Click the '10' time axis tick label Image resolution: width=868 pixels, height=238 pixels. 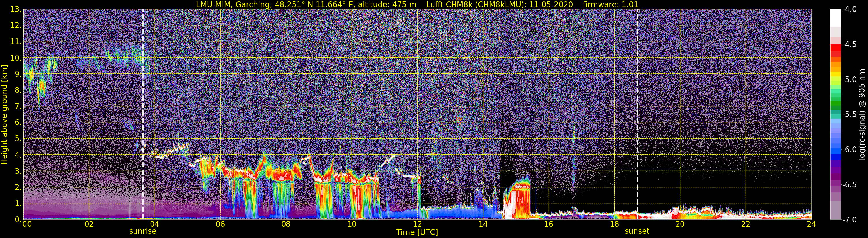point(352,224)
